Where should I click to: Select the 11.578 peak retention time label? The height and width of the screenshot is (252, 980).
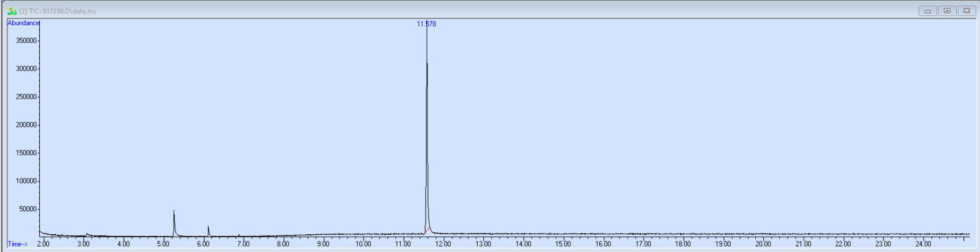tap(426, 24)
